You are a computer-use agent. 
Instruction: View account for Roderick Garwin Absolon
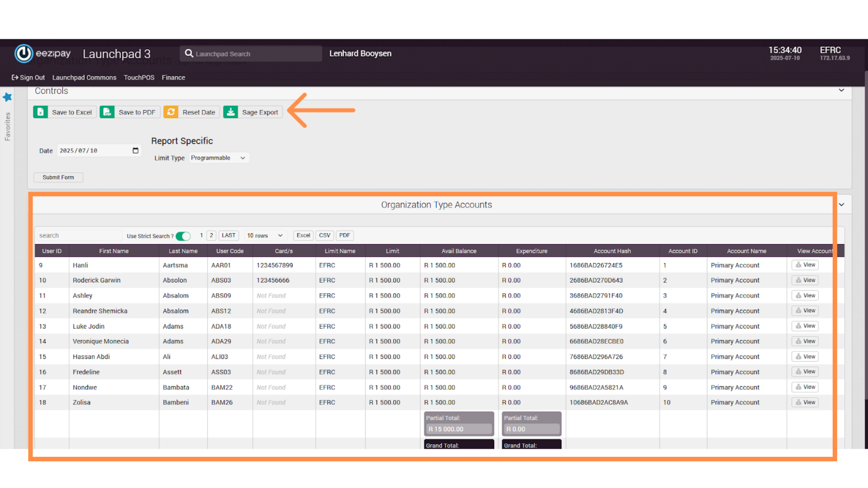(x=805, y=280)
